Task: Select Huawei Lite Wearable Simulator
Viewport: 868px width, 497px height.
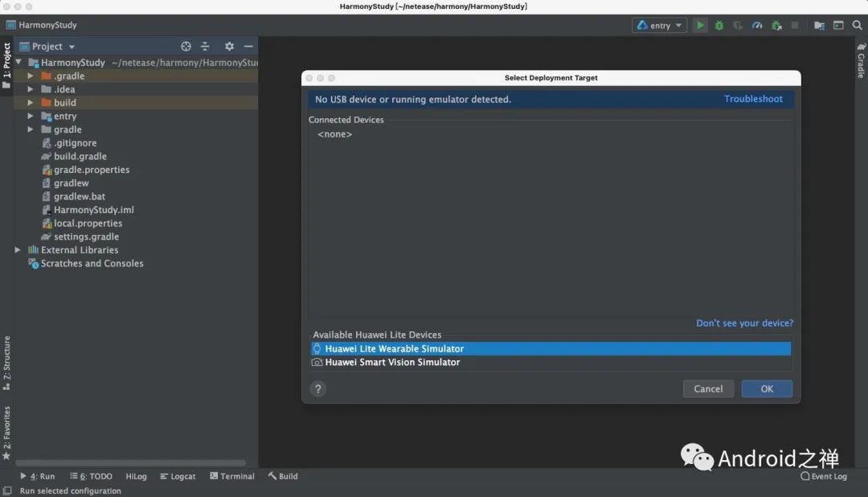Action: point(551,348)
